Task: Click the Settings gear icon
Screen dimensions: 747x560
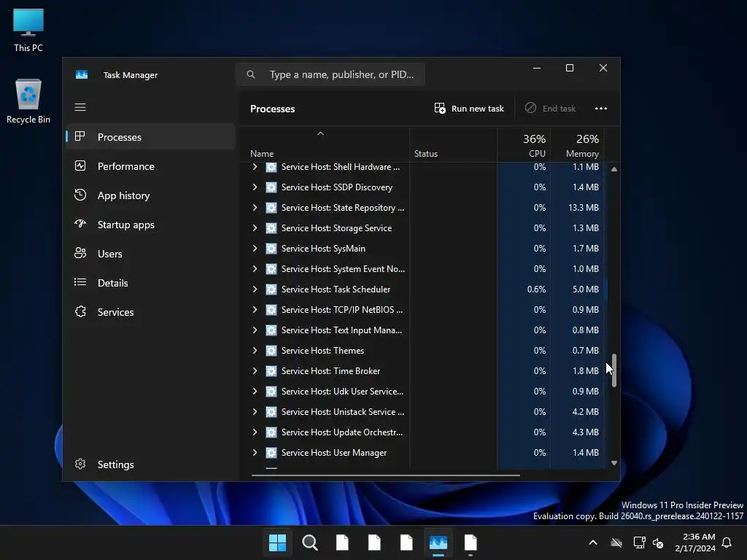Action: [80, 464]
